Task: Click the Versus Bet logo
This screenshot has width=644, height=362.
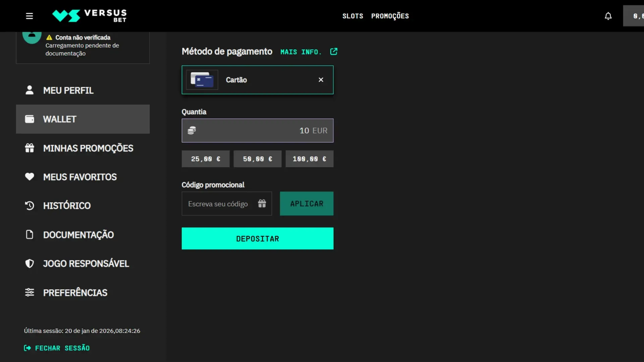Action: click(x=90, y=15)
